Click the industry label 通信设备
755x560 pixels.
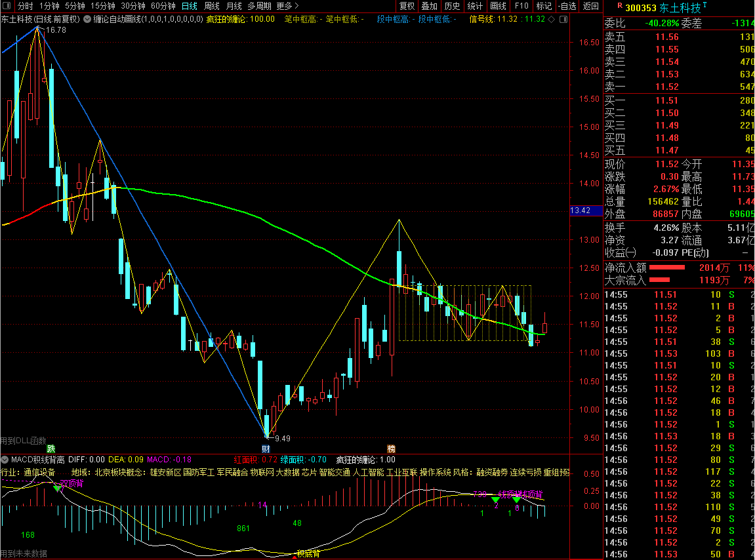coord(39,472)
